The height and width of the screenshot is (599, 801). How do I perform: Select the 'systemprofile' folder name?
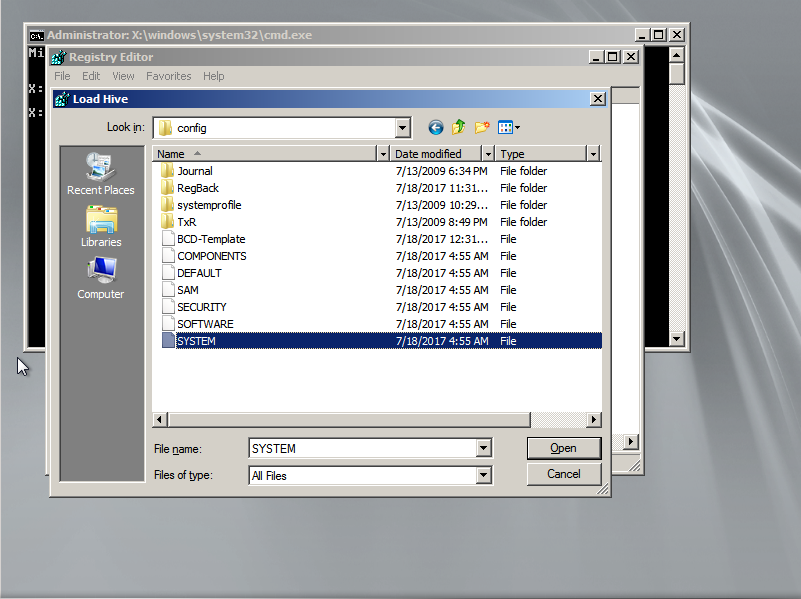coord(209,205)
